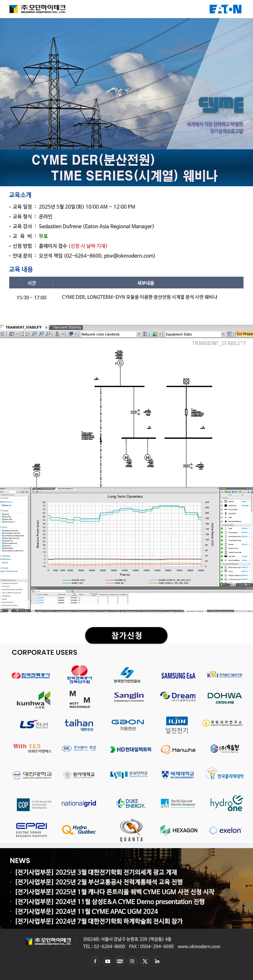Click the Duke Energy logo

click(131, 803)
